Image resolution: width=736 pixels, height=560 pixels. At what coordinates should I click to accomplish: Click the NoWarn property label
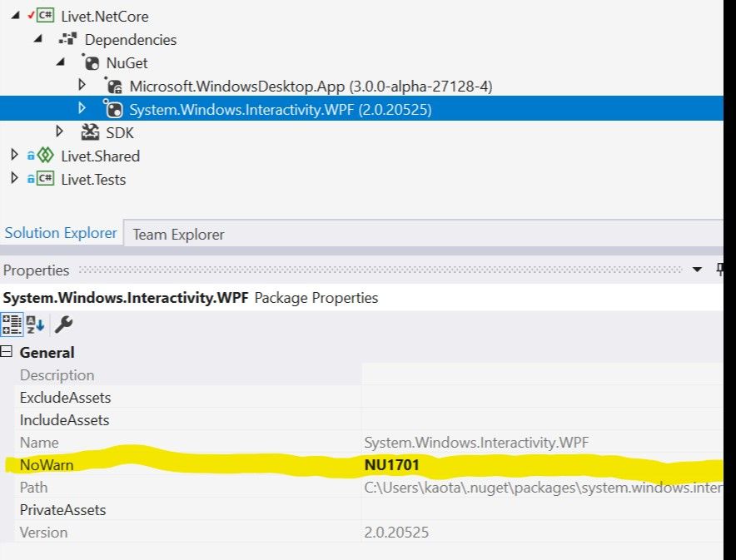tap(47, 465)
